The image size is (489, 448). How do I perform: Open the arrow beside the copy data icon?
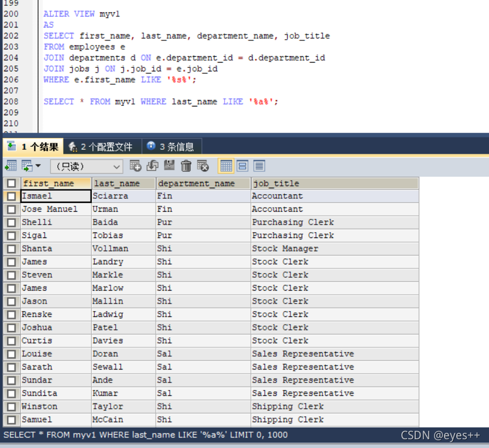click(x=38, y=166)
